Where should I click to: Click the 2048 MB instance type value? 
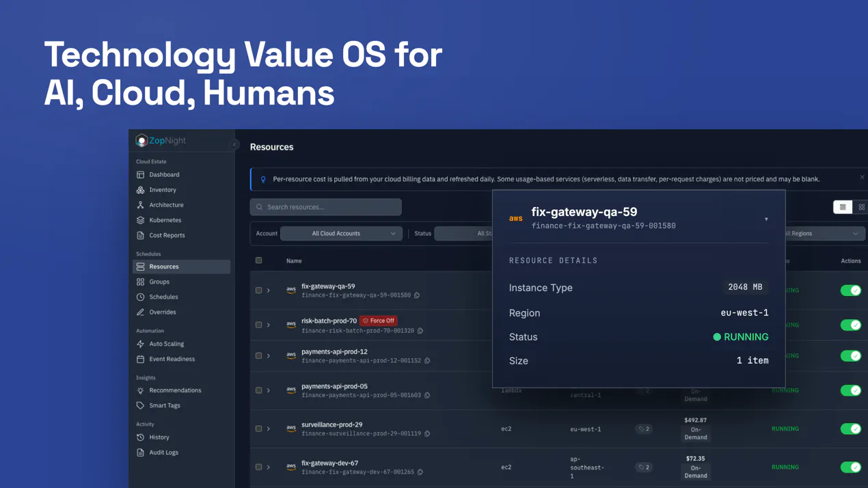tap(745, 288)
